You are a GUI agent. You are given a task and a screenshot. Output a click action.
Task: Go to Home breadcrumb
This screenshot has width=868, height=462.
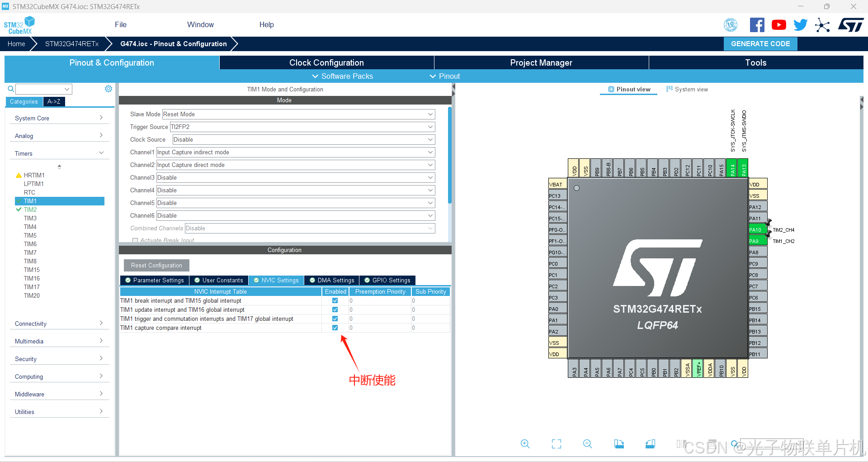pyautogui.click(x=16, y=44)
